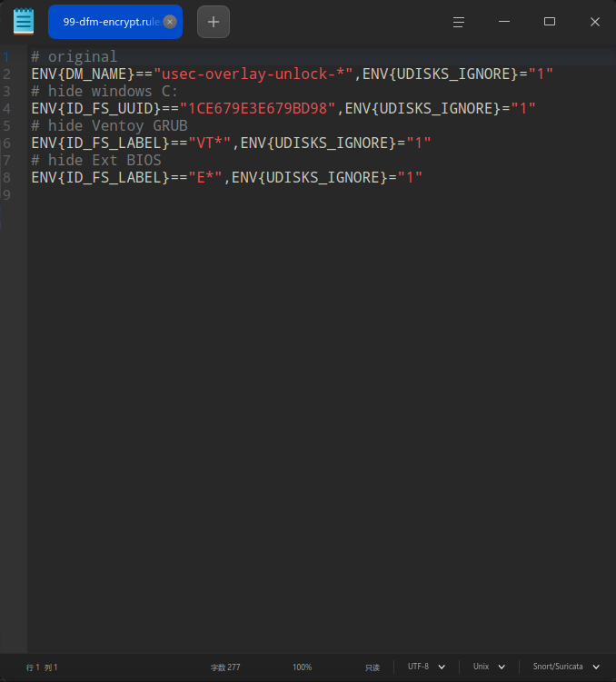Screen dimensions: 616x682
Task: Click line number 4 in gutter
Action: [x=6, y=109]
